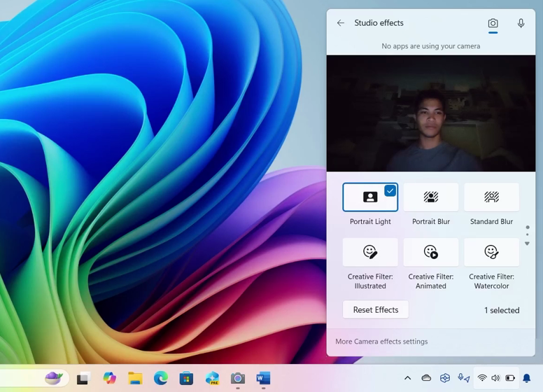Image resolution: width=543 pixels, height=392 pixels.
Task: Click the search box bowl icon
Action: click(54, 378)
